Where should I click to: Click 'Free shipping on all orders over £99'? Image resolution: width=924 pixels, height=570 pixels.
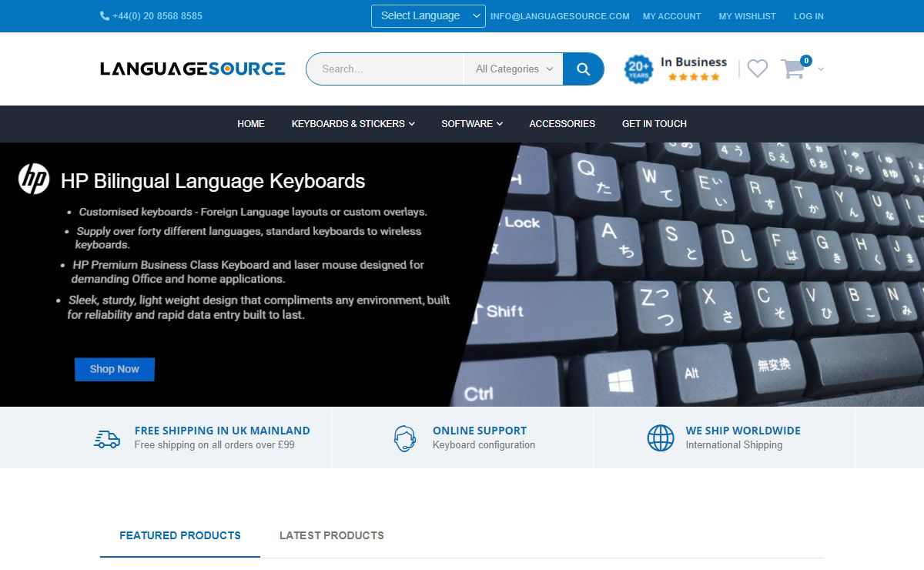tap(214, 445)
